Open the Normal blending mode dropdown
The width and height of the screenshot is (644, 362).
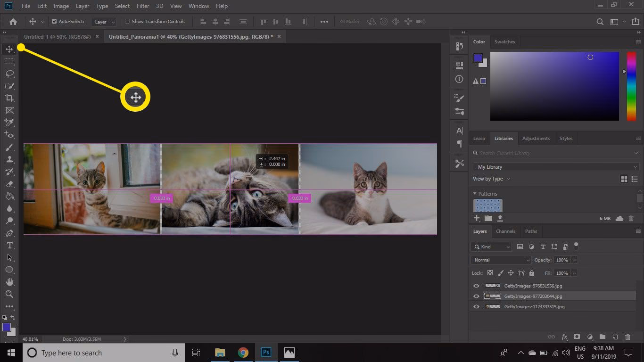500,260
